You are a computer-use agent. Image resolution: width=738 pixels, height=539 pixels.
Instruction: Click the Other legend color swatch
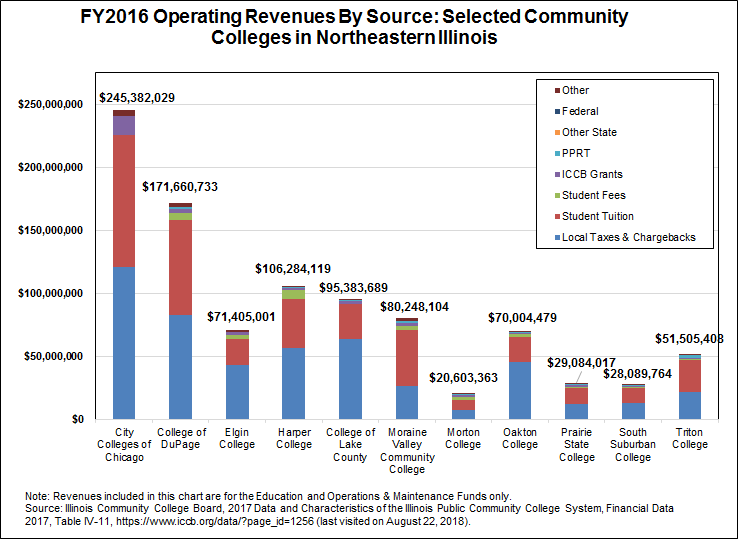click(558, 90)
